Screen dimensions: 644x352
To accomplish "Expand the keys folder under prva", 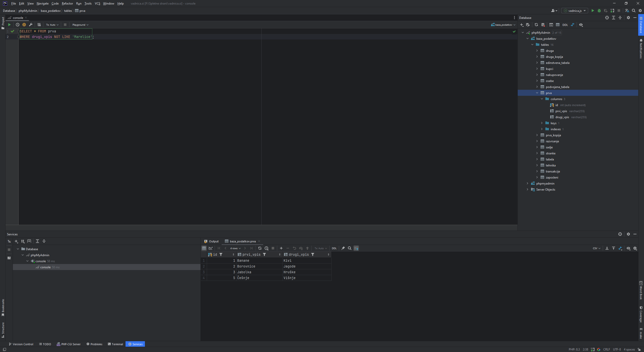I will tap(542, 123).
